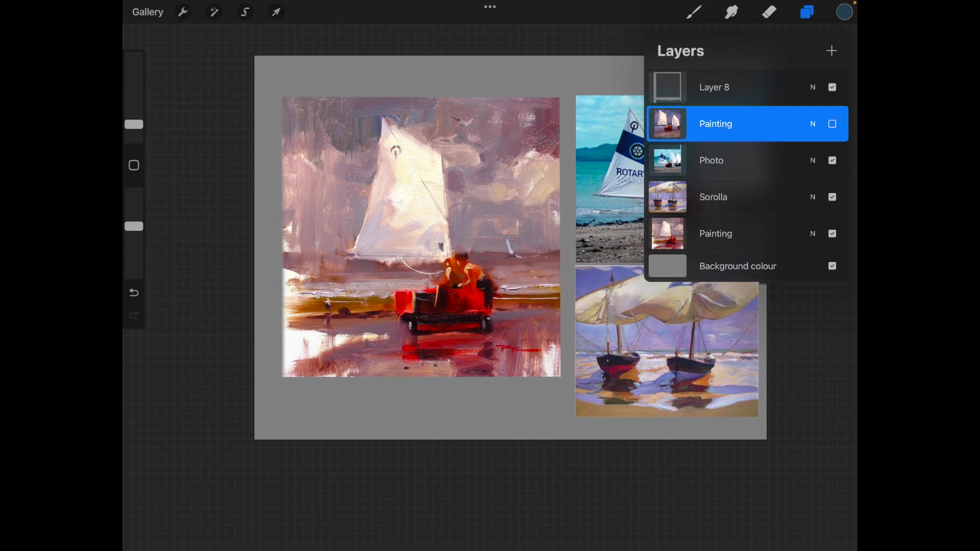Viewport: 980px width, 551px height.
Task: Activate the Selection tool
Action: tap(245, 12)
